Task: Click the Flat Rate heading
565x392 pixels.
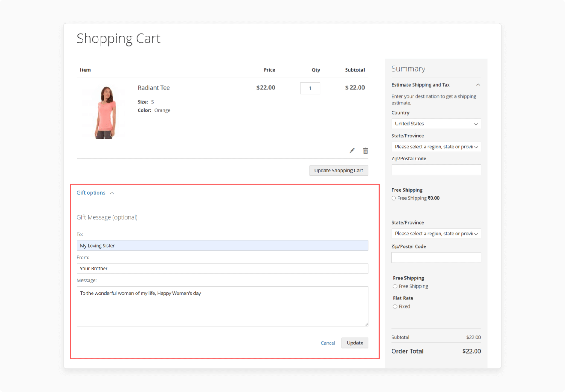Action: pos(403,298)
